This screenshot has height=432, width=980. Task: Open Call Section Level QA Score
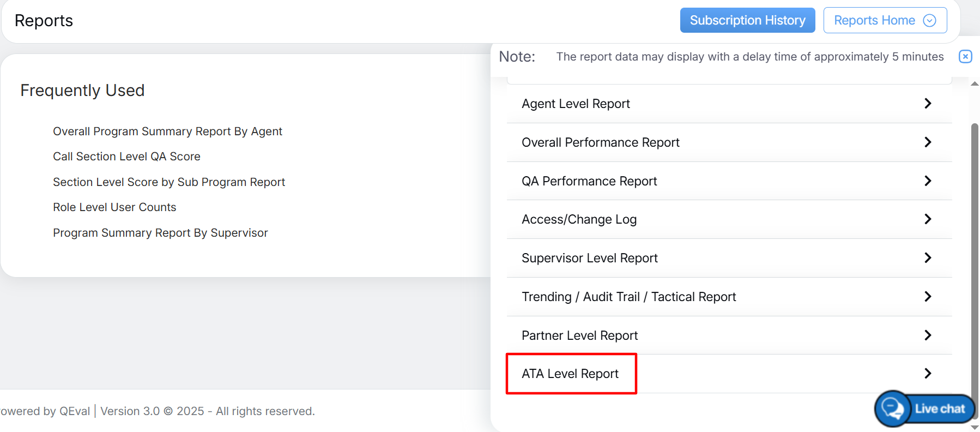(126, 157)
